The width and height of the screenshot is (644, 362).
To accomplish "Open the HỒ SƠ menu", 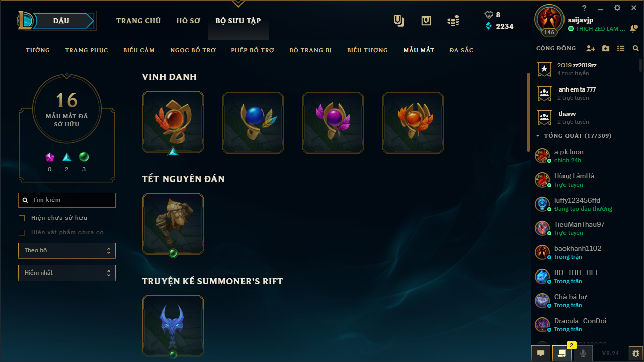I will [x=188, y=21].
